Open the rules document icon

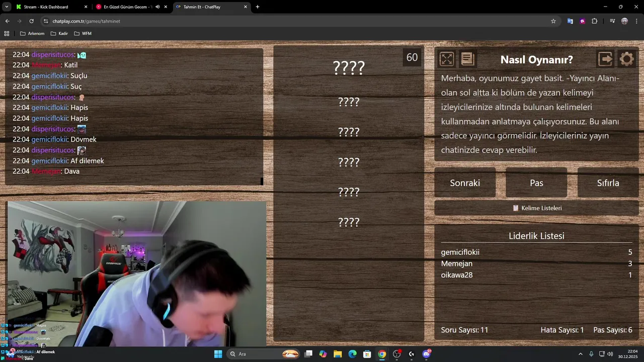467,59
